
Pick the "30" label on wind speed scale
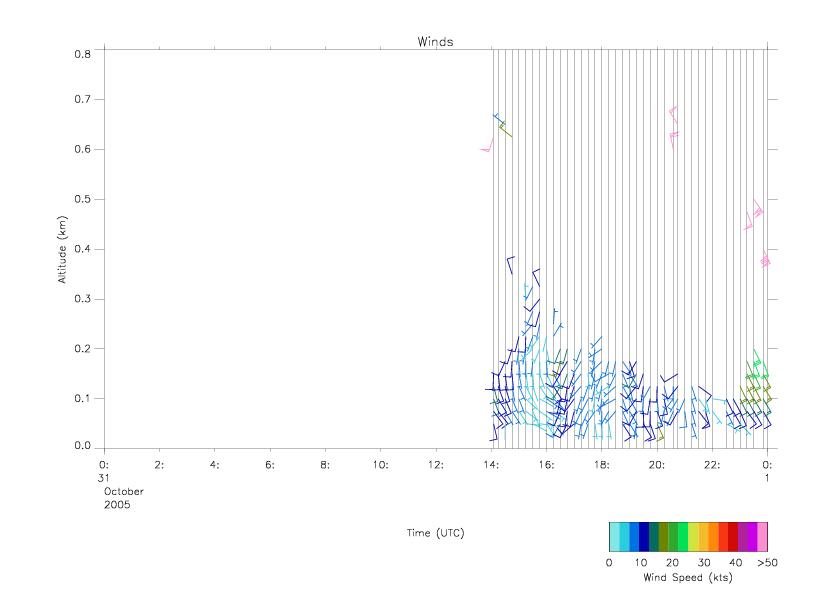pyautogui.click(x=704, y=562)
